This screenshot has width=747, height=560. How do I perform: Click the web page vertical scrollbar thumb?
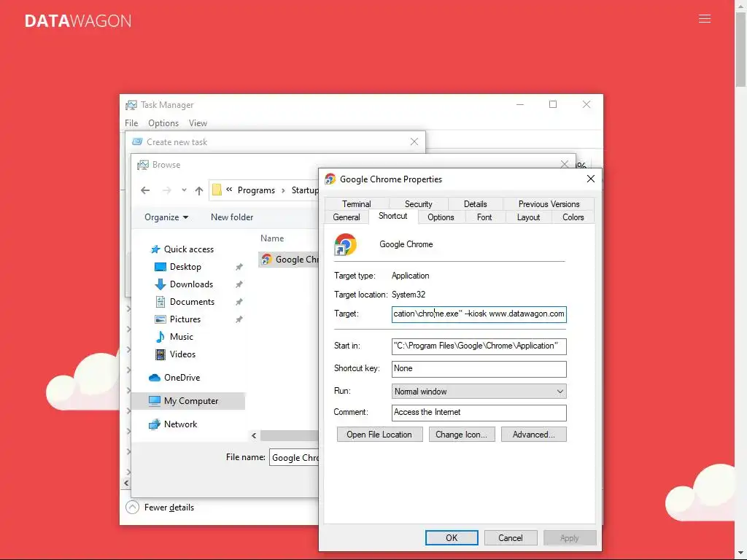click(x=741, y=50)
